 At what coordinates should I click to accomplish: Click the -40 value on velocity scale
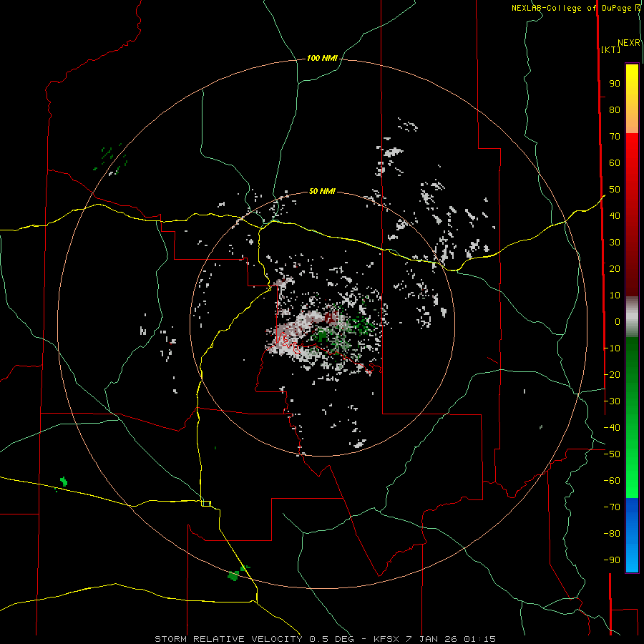[x=612, y=428]
